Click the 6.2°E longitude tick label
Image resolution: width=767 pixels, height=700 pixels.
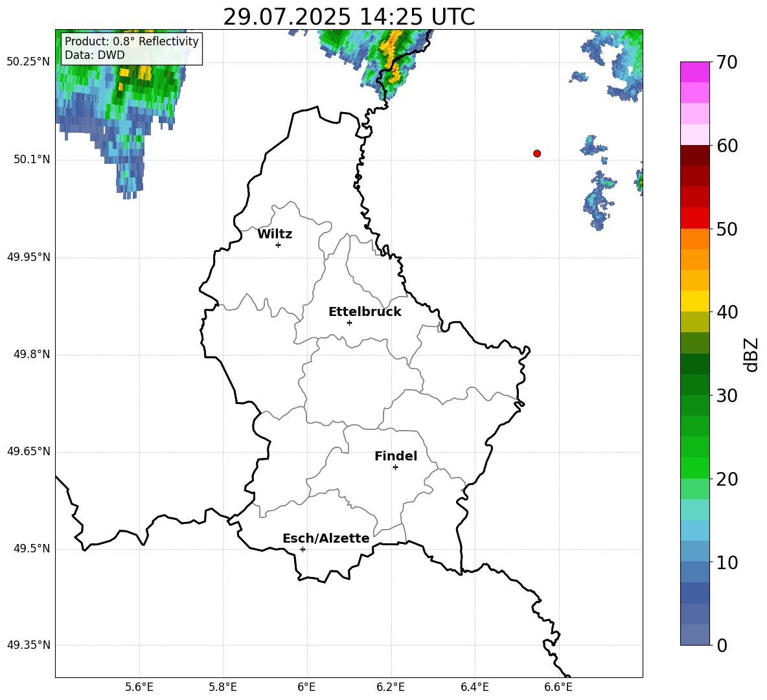pyautogui.click(x=391, y=687)
